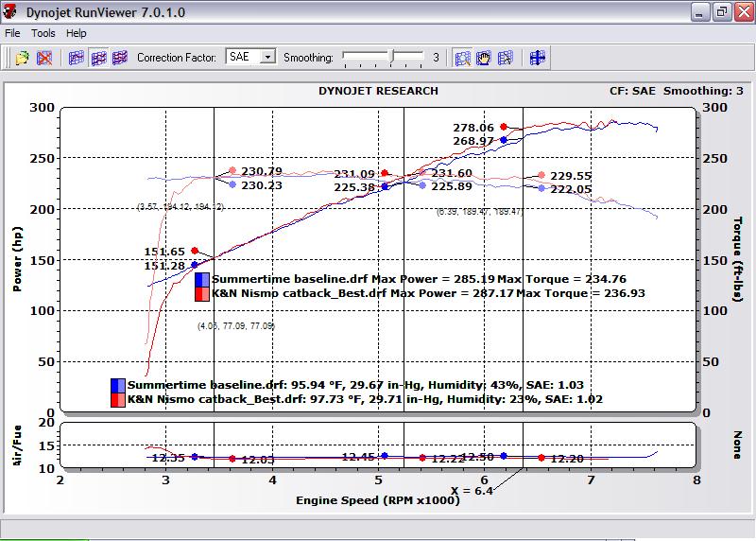Click red swatch beside K&N Nismo max power
The image size is (756, 541).
pos(202,294)
